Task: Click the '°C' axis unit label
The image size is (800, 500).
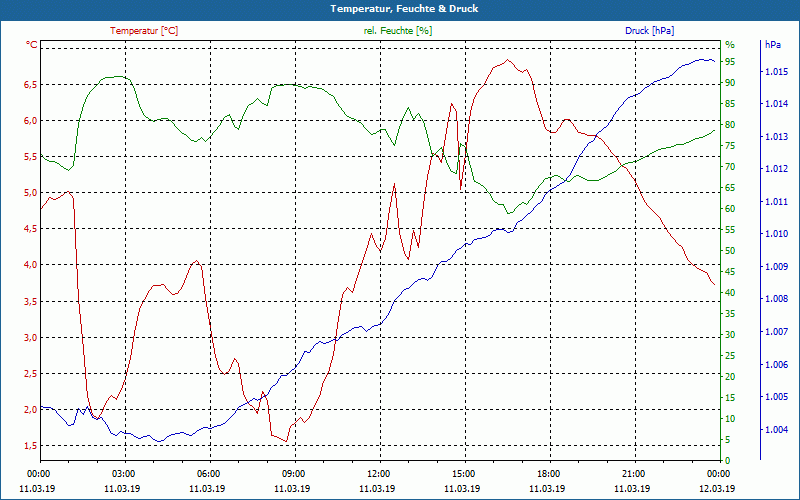Action: point(32,45)
